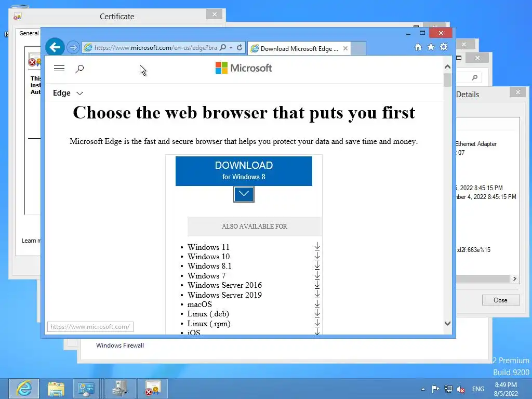
Task: Click the download arrow next to Windows 8.1
Action: click(x=317, y=265)
